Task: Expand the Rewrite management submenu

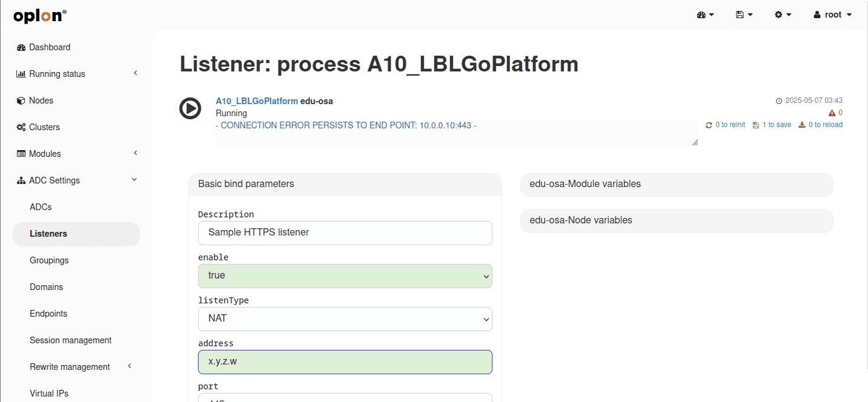Action: 76,367
